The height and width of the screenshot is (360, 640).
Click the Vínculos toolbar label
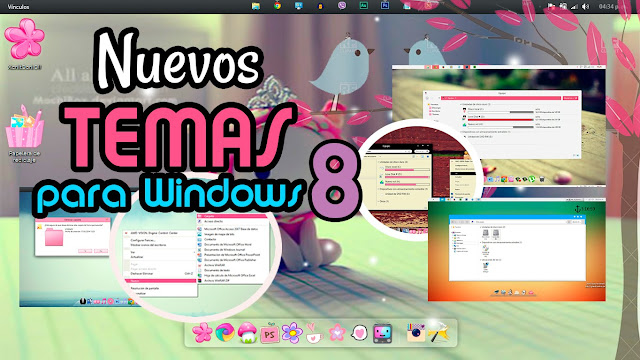pos(18,7)
